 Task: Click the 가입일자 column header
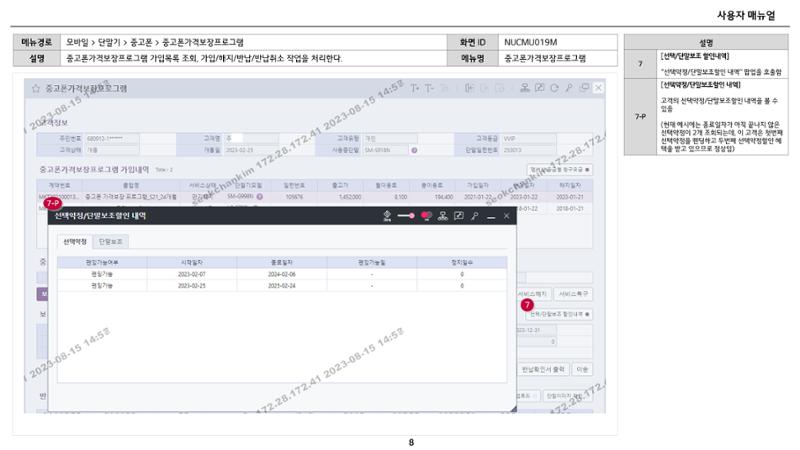(478, 185)
